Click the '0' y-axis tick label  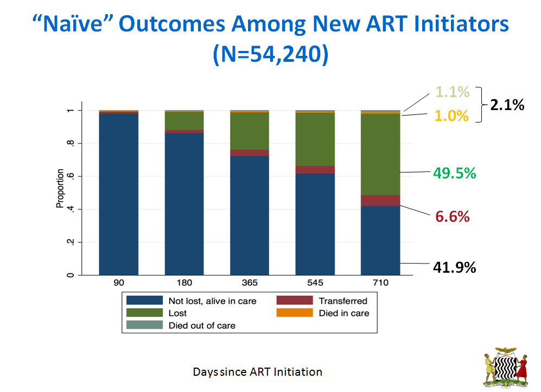[71, 275]
